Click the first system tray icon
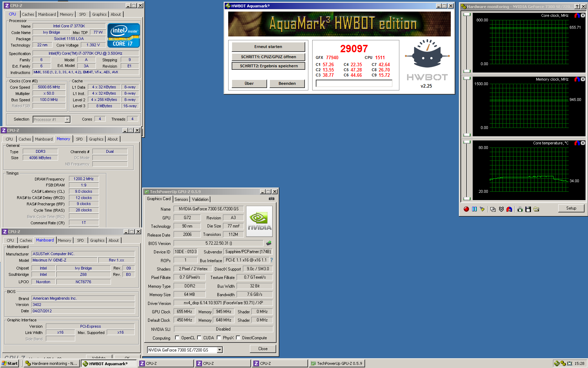 [x=556, y=363]
